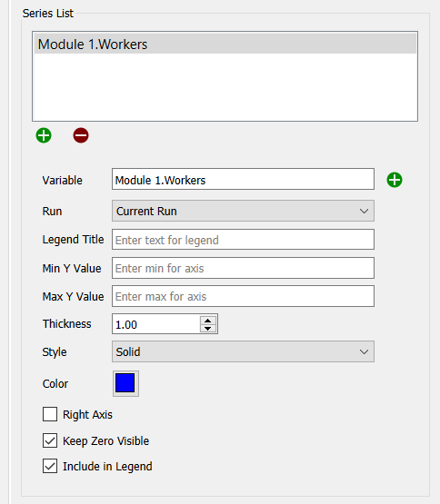The image size is (440, 504).
Task: Click the green plus beside the Variable field
Action: pos(395,180)
